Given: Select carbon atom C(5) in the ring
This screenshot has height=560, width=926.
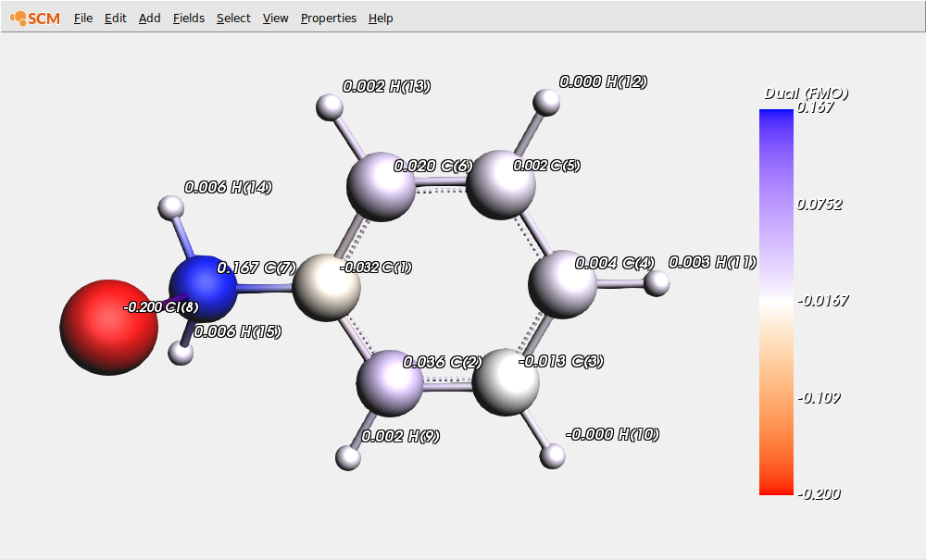Looking at the screenshot, I should pyautogui.click(x=500, y=187).
